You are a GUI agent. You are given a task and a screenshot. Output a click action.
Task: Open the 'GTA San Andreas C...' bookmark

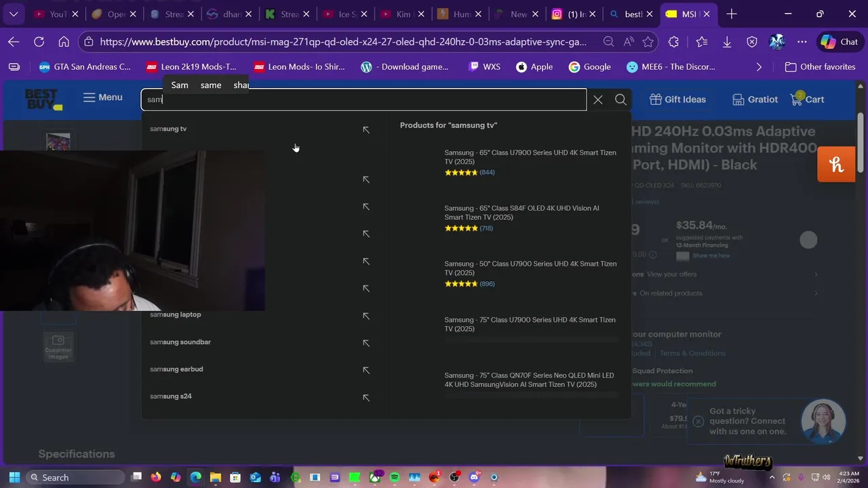85,67
